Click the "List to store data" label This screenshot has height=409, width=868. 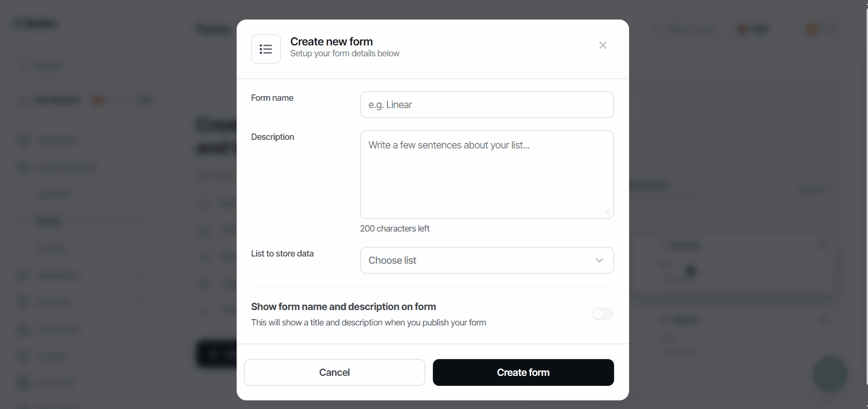pos(283,254)
